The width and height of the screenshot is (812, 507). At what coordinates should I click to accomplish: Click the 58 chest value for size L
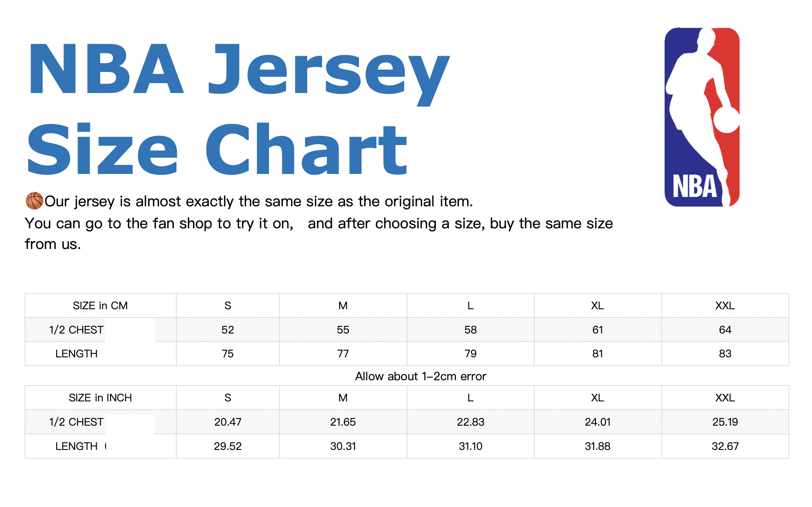pos(470,330)
